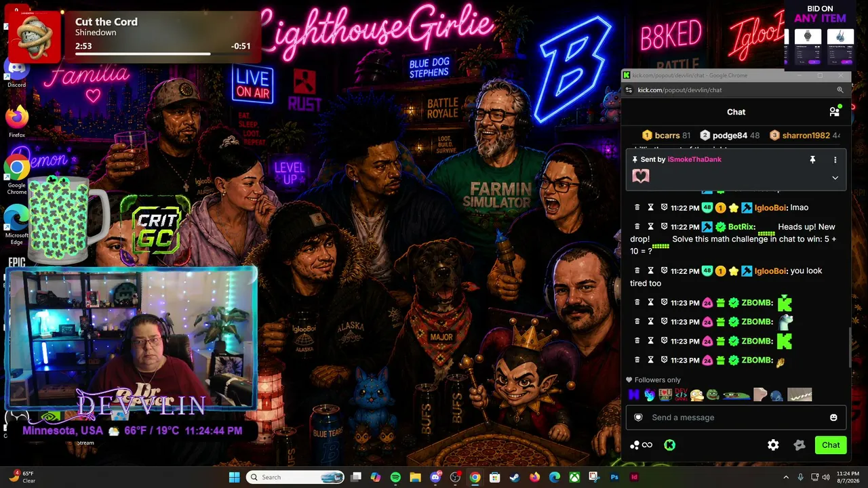Open the Firefox desktop shortcut
Screen dimensions: 868x488
(x=17, y=121)
